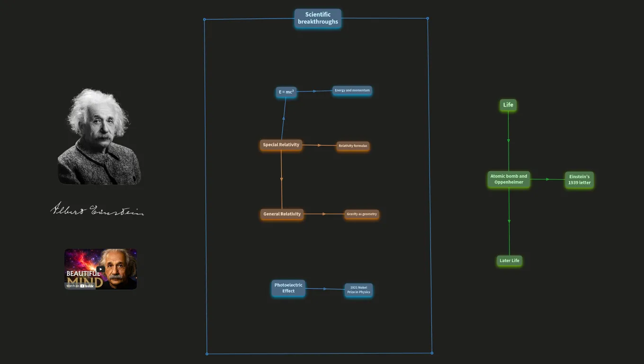Click the General Relativity node
This screenshot has height=364, width=644.
coord(282,214)
